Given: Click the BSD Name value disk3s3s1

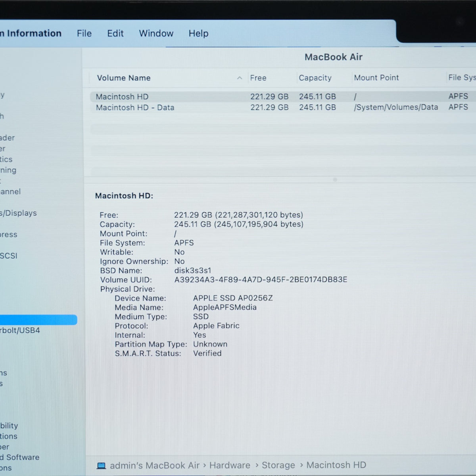Looking at the screenshot, I should click(193, 271).
